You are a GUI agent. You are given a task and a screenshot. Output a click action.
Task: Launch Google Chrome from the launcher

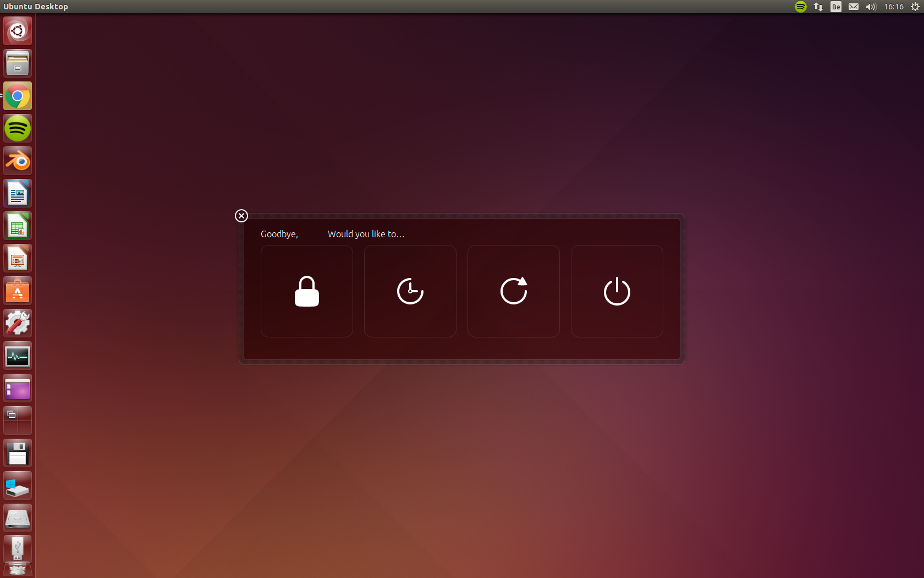(x=18, y=96)
